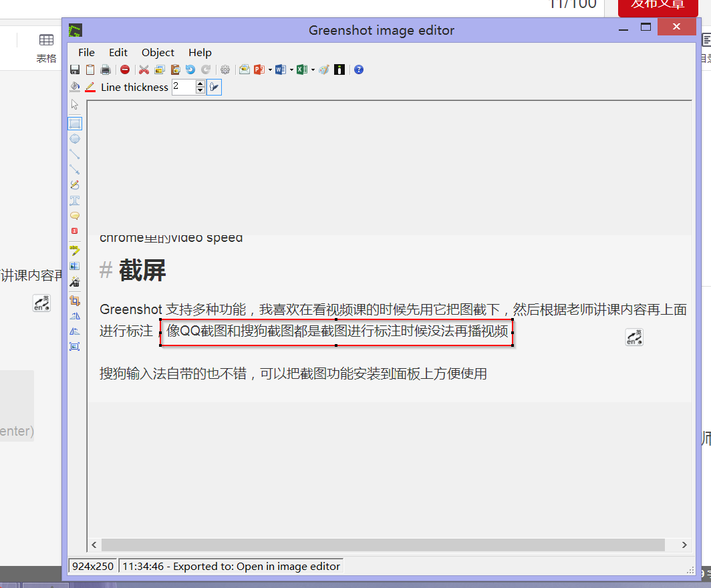Export image to PowerPoint
711x588 pixels.
coord(259,69)
